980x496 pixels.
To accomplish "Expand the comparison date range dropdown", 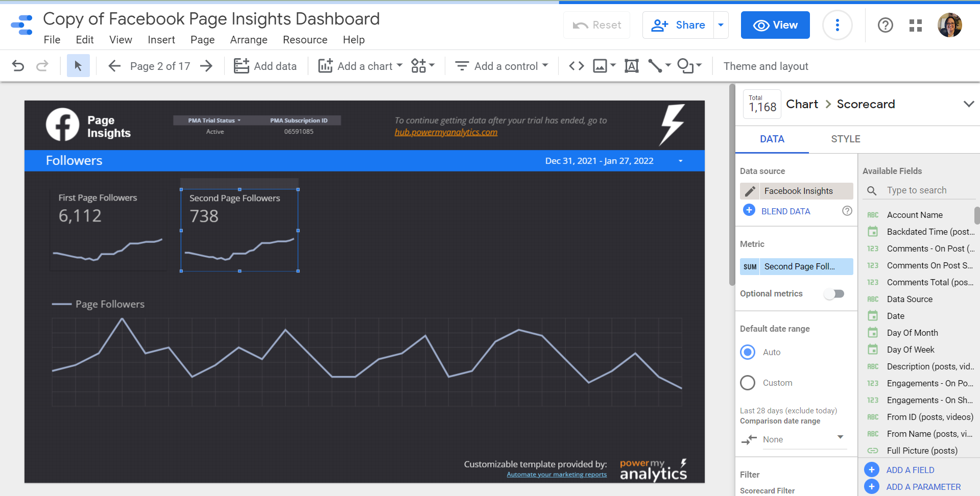I will [840, 437].
